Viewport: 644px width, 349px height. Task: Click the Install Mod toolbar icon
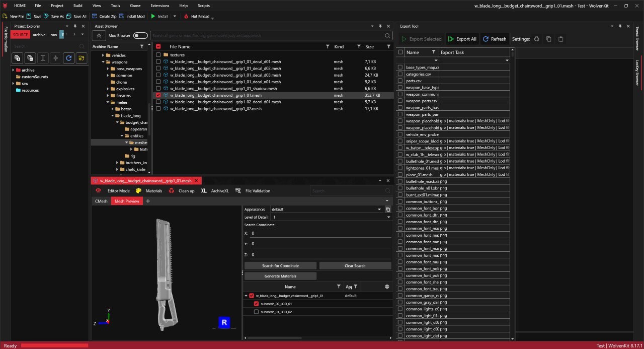click(122, 16)
